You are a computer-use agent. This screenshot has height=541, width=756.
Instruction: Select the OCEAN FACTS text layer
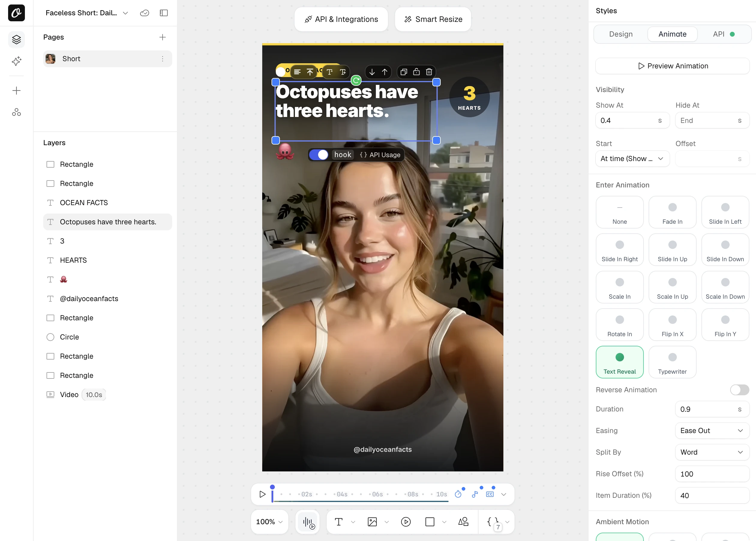[x=108, y=203]
